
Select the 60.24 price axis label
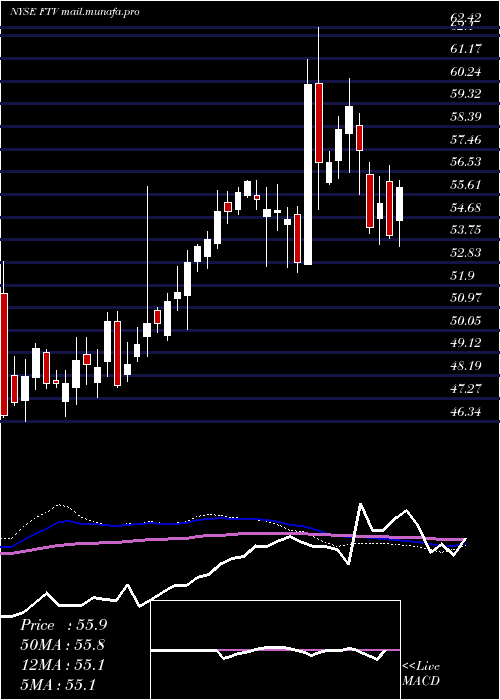466,71
